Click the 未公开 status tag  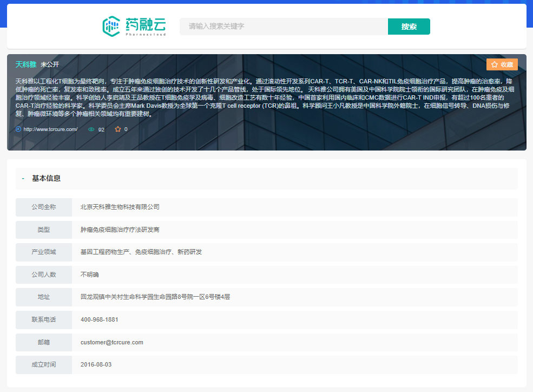coord(50,64)
